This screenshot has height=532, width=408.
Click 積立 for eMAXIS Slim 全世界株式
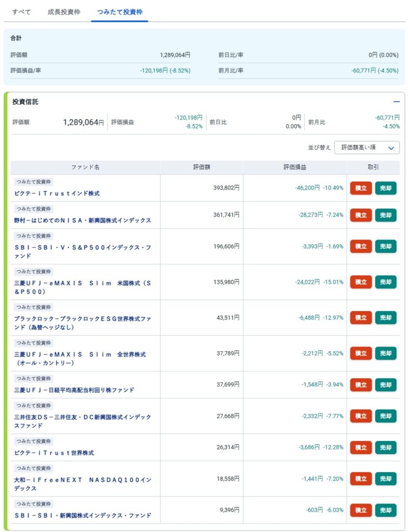(361, 353)
